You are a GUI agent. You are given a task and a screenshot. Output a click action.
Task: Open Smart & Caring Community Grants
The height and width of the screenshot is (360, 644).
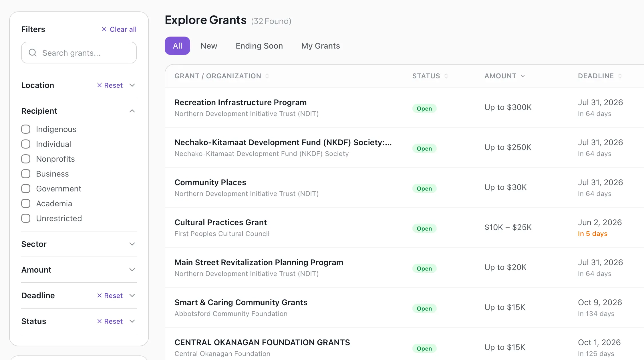point(241,302)
